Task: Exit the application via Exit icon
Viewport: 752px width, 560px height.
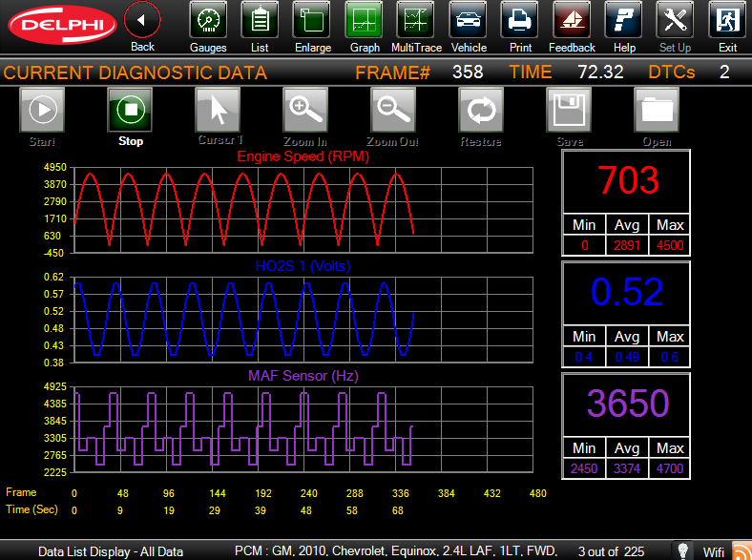Action: pos(727,20)
